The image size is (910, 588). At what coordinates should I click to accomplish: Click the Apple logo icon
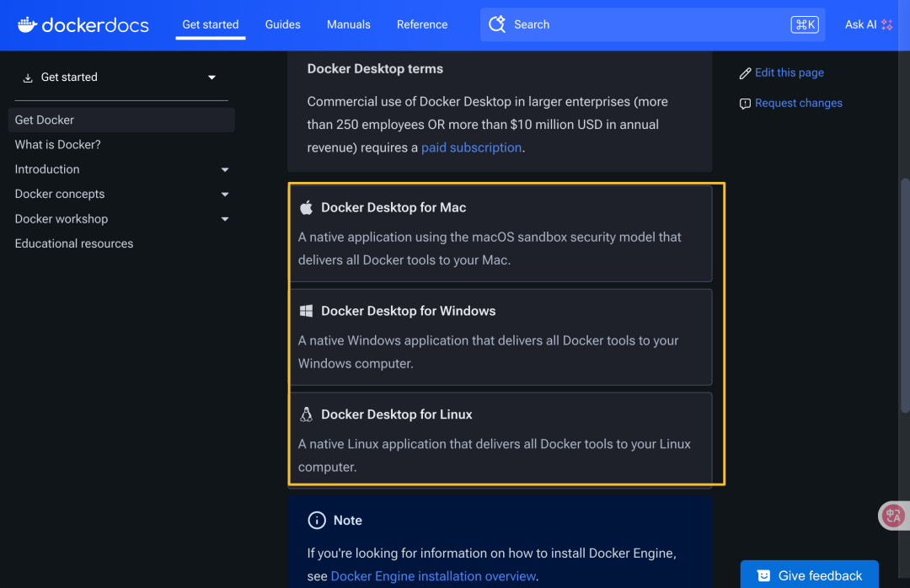pos(307,207)
